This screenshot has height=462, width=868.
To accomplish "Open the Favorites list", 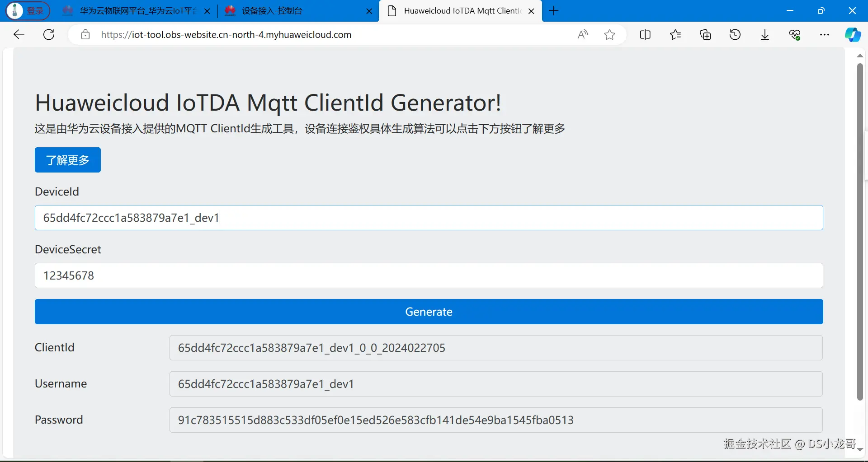I will 675,34.
